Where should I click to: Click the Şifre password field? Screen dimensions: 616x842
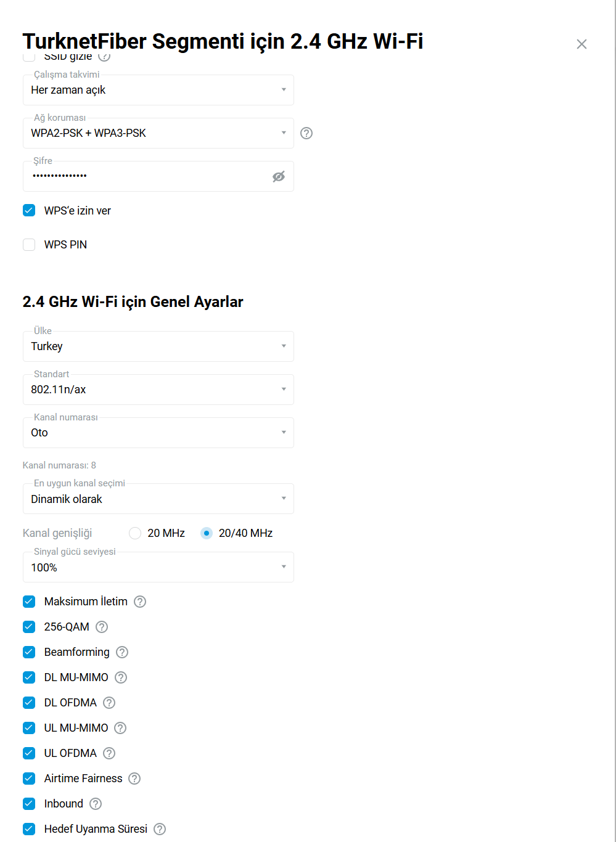point(158,176)
